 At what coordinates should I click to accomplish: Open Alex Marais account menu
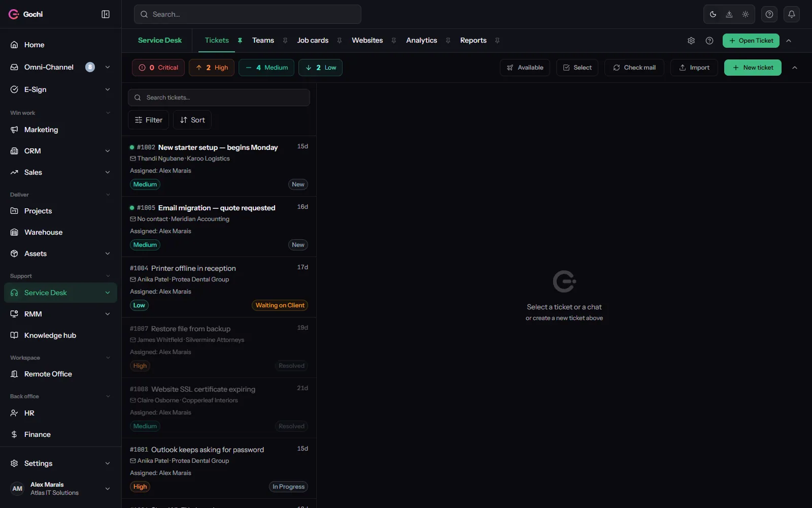[x=60, y=489]
